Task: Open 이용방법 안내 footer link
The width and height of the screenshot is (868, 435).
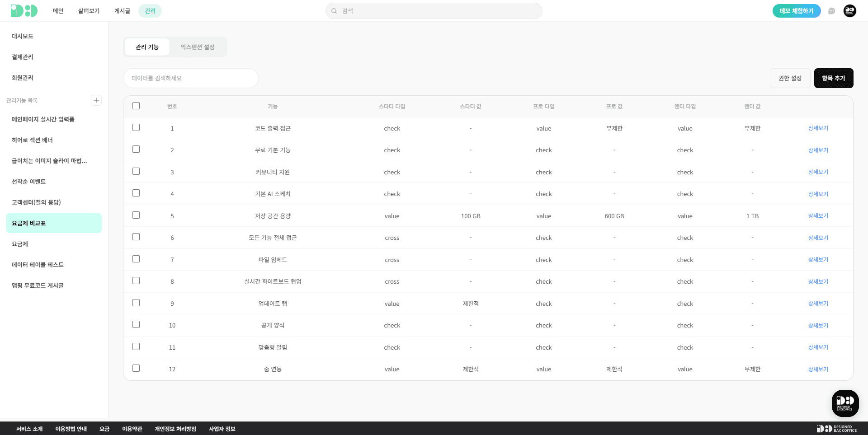Action: (x=71, y=429)
